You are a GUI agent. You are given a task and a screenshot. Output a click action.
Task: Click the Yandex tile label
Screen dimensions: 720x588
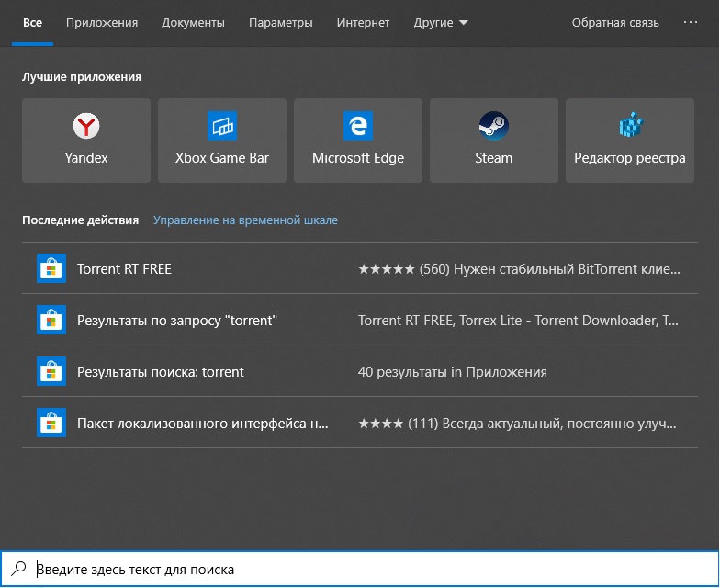click(86, 158)
